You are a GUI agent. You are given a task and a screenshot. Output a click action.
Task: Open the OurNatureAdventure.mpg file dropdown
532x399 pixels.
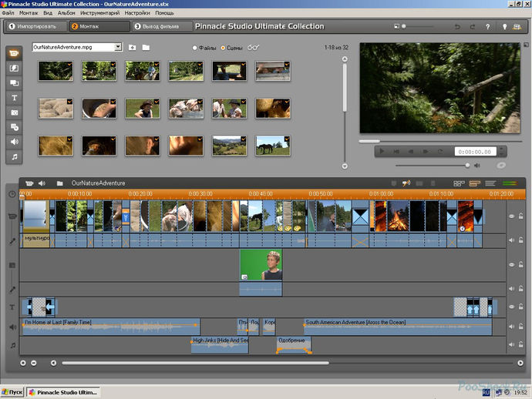(118, 47)
